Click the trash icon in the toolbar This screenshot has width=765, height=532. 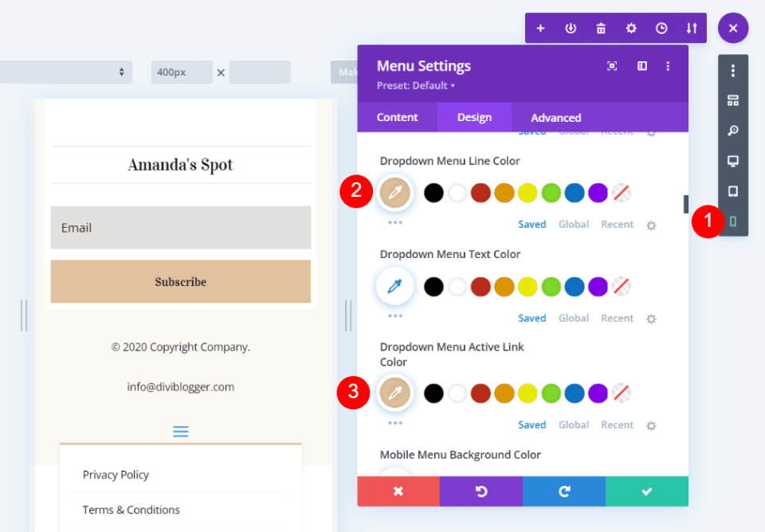click(601, 27)
